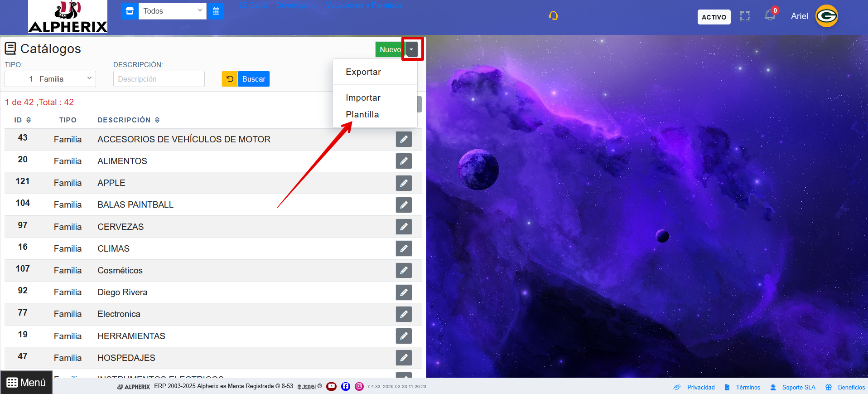Edit the ALIMENTOS row with pencil icon
This screenshot has height=394, width=868.
coord(404,161)
